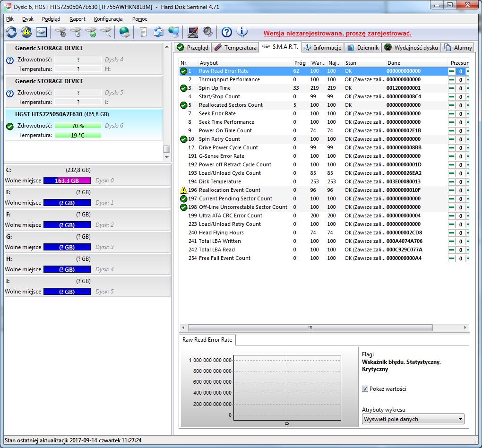Image resolution: width=482 pixels, height=448 pixels.
Task: Open the Raport menu
Action: coord(77,19)
